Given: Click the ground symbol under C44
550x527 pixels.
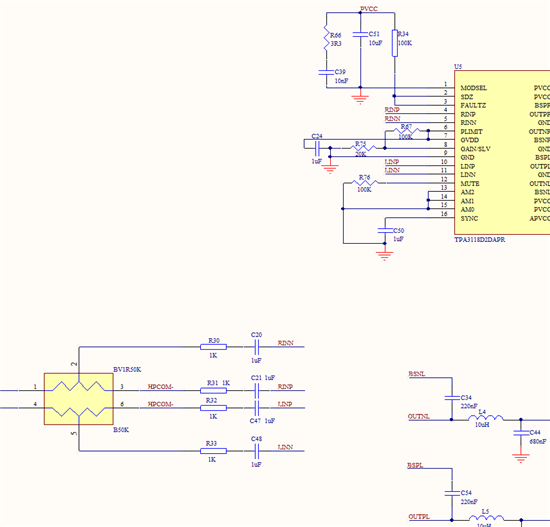Looking at the screenshot, I should coord(521,458).
